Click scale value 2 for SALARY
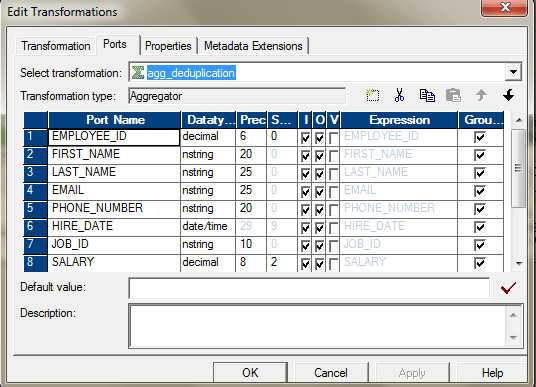The height and width of the screenshot is (387, 536). point(282,263)
